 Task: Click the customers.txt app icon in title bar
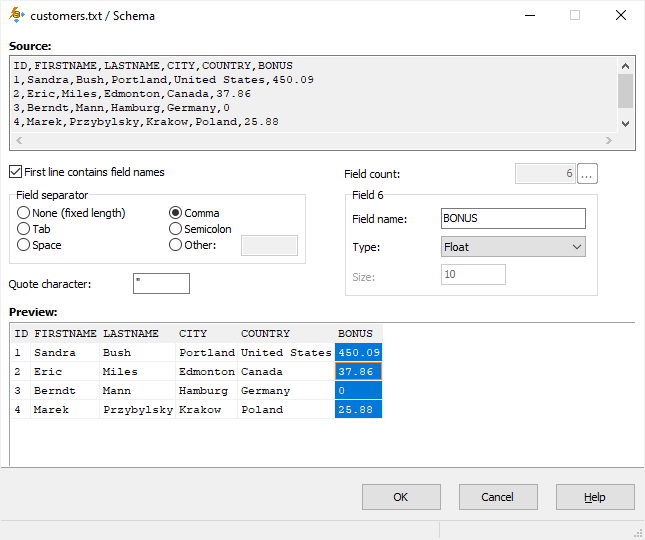tap(16, 15)
